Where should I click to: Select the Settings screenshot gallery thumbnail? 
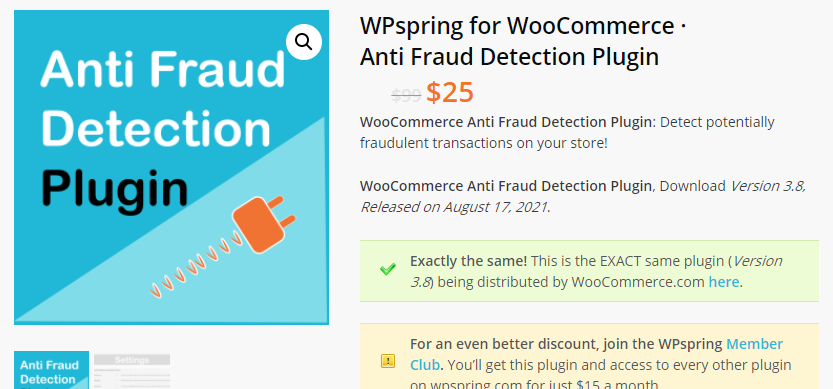(x=132, y=371)
